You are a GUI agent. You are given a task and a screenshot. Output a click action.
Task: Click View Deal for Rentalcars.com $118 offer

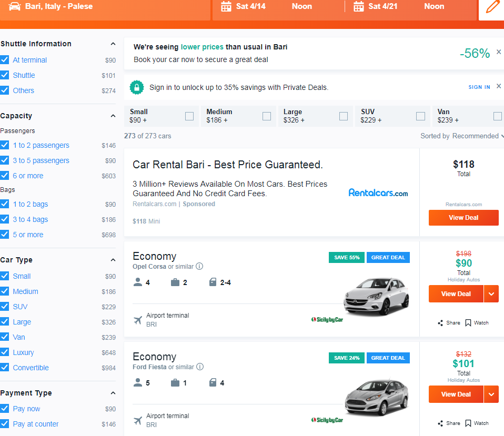tap(463, 218)
